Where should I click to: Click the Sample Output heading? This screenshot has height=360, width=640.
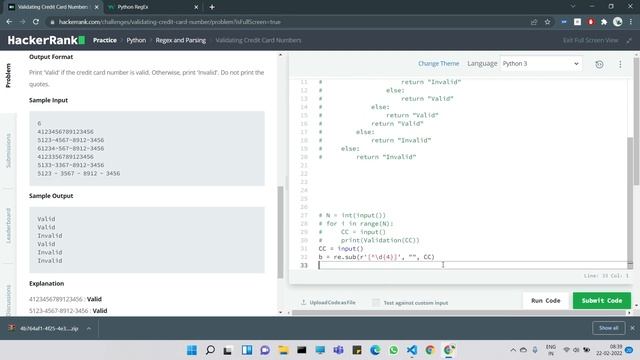coord(51,196)
